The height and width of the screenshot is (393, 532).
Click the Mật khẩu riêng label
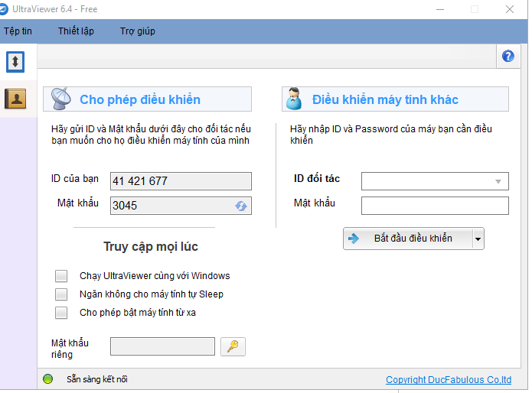click(70, 349)
